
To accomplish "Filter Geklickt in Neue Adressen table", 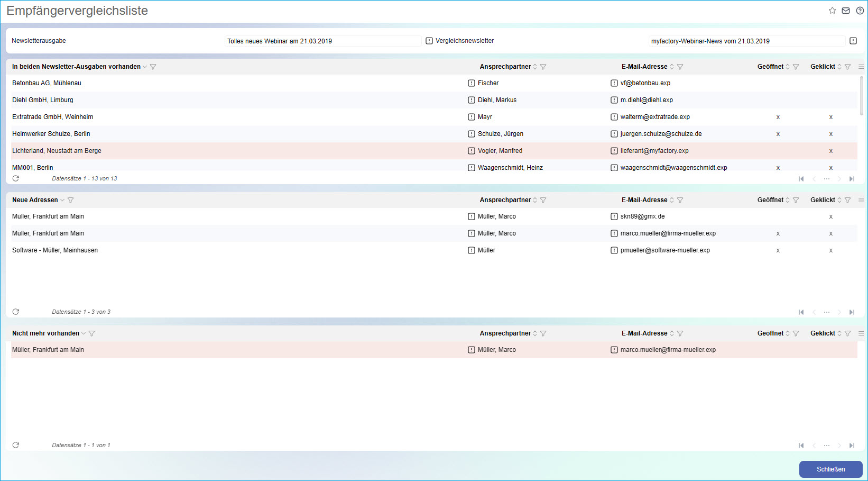I will point(848,200).
